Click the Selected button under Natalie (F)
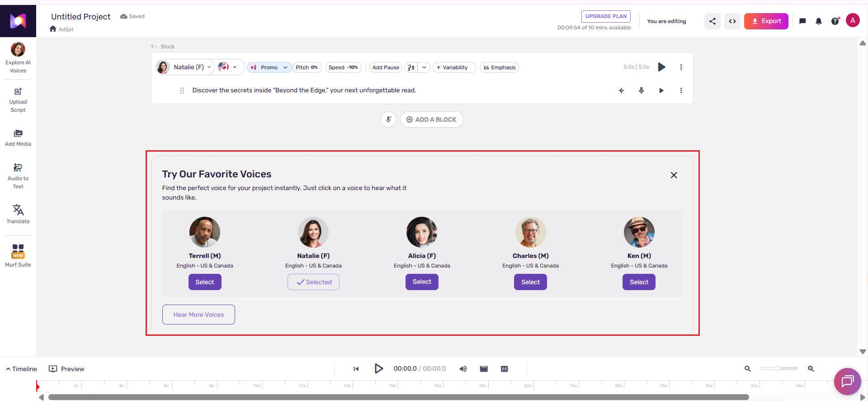This screenshot has width=868, height=401. click(313, 282)
